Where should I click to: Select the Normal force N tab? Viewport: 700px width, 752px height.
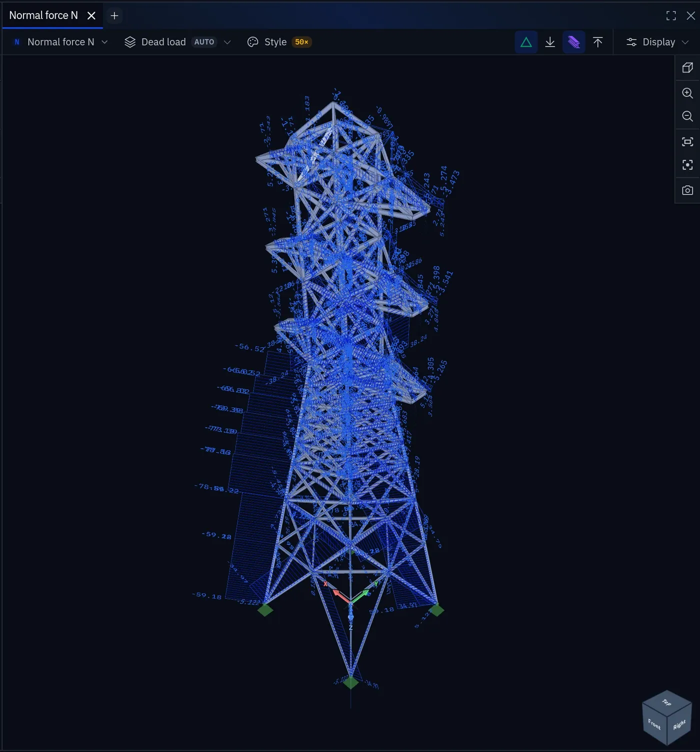click(x=43, y=16)
